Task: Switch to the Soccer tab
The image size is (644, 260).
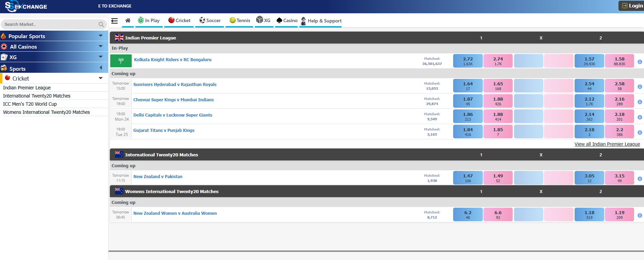Action: [210, 21]
